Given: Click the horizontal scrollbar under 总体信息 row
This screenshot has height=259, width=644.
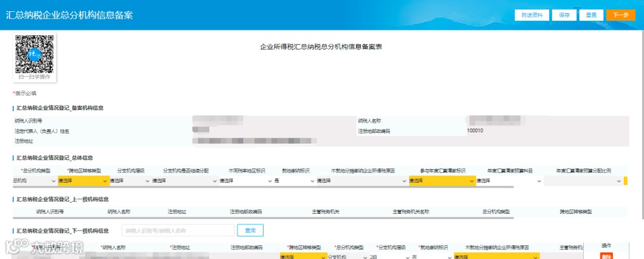Looking at the screenshot, I should (263, 188).
